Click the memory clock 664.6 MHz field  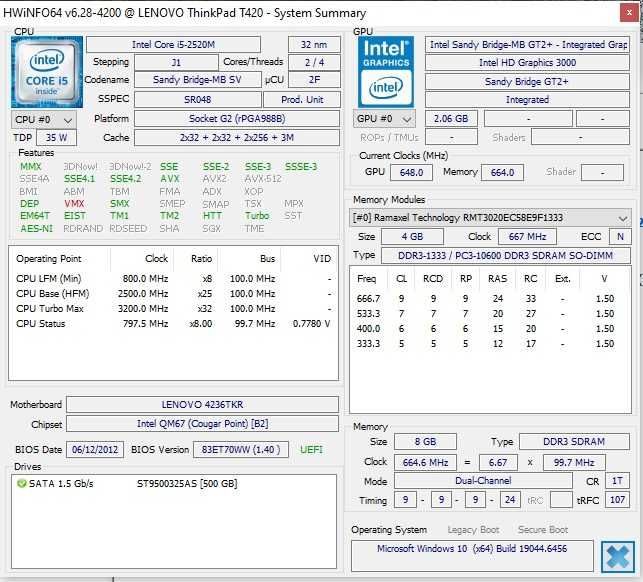[x=425, y=462]
